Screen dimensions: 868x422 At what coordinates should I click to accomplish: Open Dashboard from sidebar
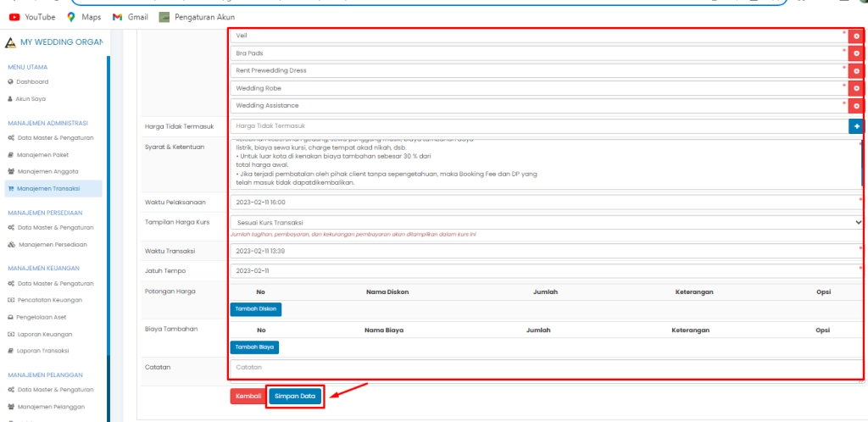coord(32,81)
